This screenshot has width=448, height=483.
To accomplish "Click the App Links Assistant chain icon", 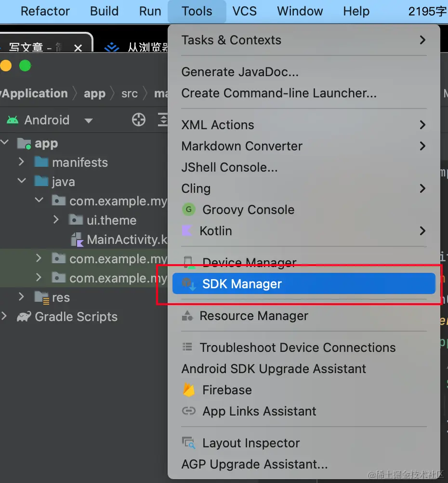I will 189,411.
